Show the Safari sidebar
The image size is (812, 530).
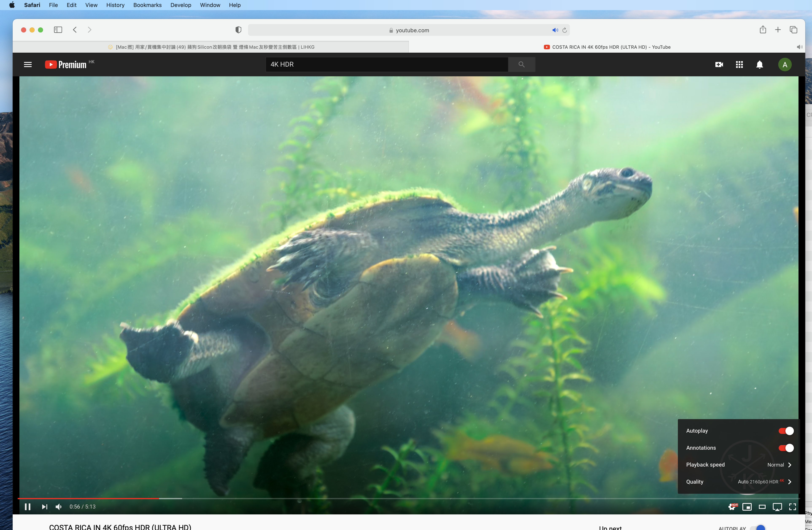(58, 30)
